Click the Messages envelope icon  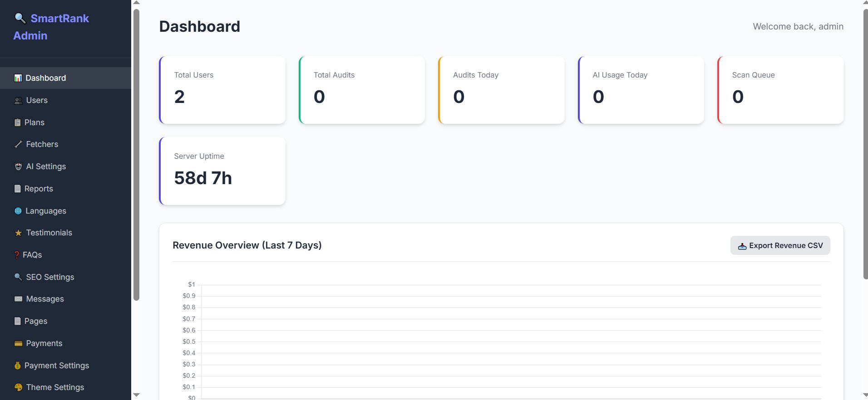point(18,299)
